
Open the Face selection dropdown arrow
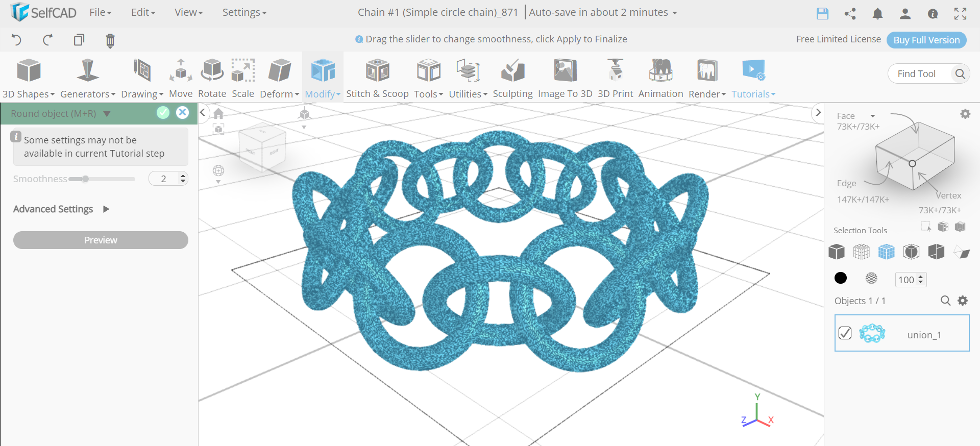[873, 116]
